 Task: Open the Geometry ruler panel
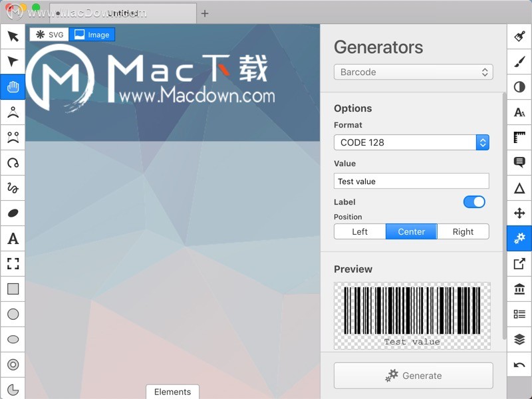519,138
